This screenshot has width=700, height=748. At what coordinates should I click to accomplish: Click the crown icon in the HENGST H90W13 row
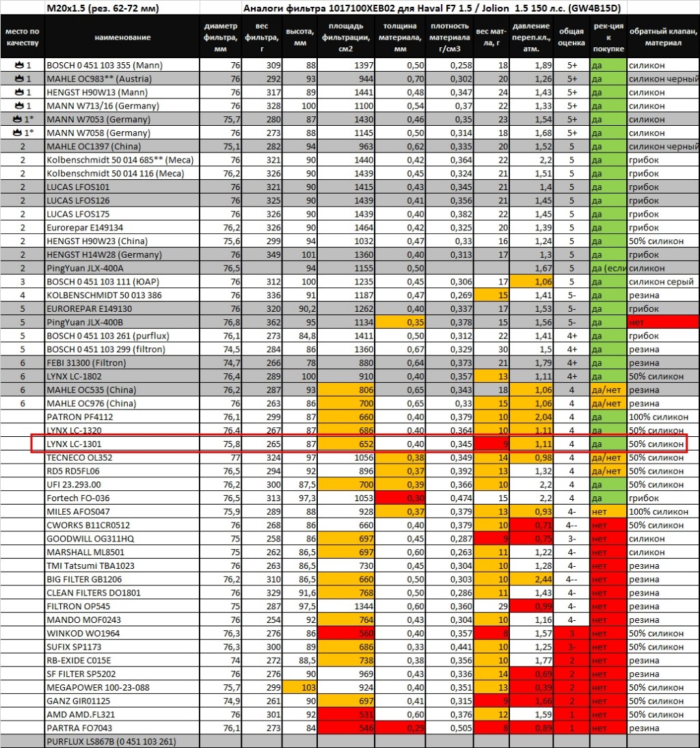point(19,92)
